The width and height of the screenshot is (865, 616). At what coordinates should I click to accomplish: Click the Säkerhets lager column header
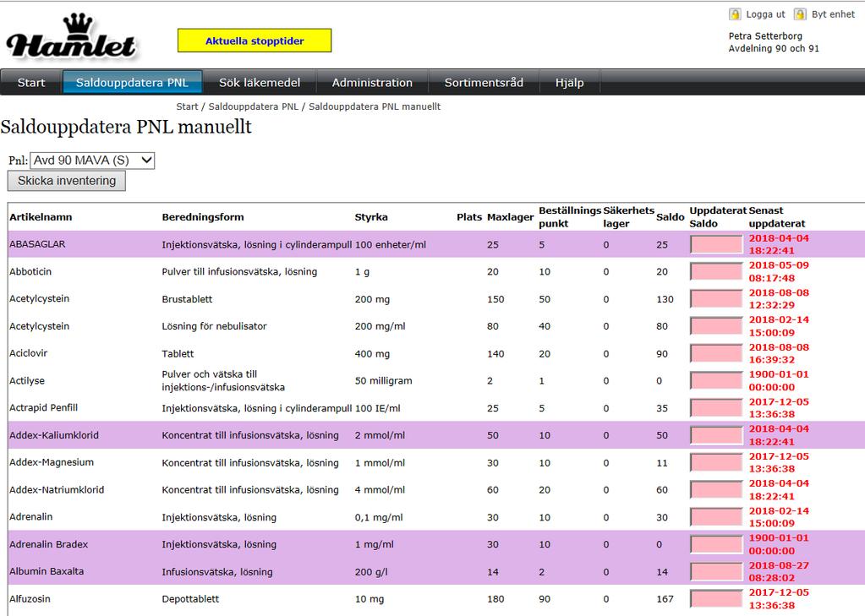click(629, 217)
